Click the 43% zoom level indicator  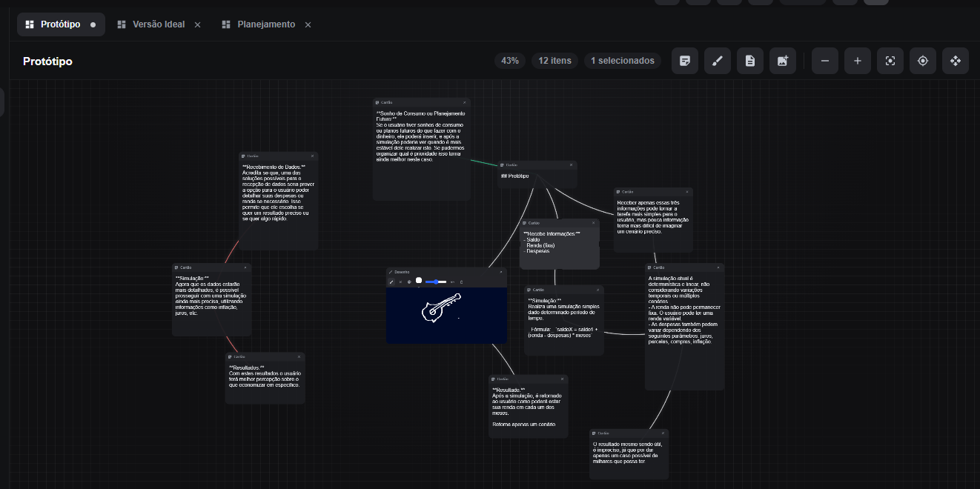tap(510, 61)
